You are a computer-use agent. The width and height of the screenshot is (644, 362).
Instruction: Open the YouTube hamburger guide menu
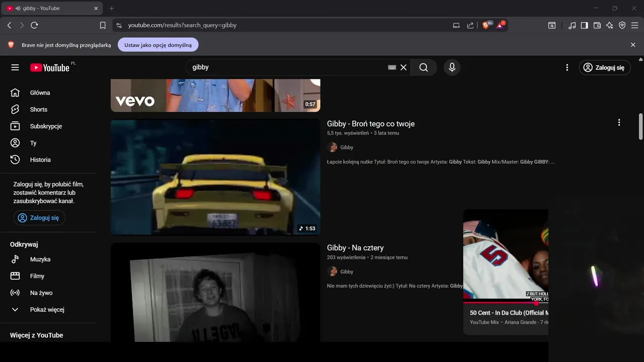[x=15, y=67]
